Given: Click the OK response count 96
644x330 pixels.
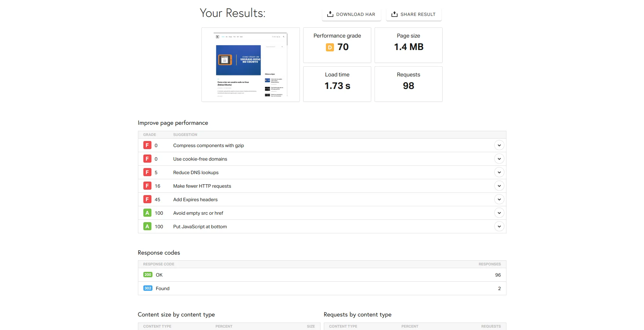Looking at the screenshot, I should point(498,275).
